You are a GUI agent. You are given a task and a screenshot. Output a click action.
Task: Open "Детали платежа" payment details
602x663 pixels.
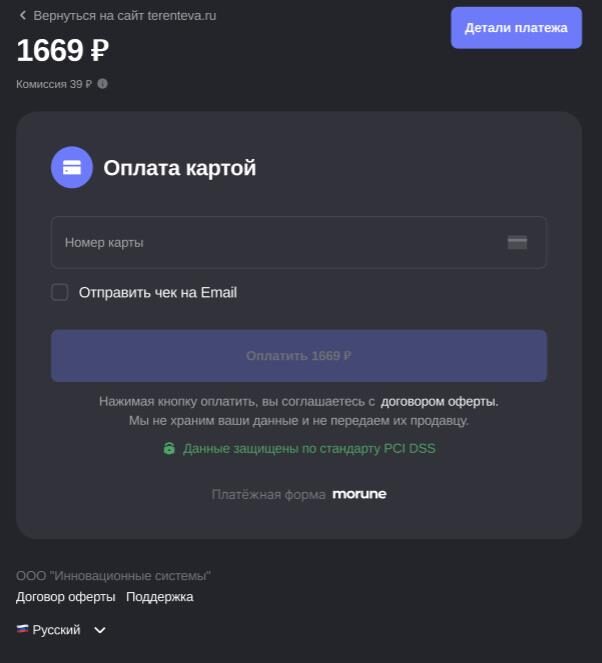[x=516, y=28]
